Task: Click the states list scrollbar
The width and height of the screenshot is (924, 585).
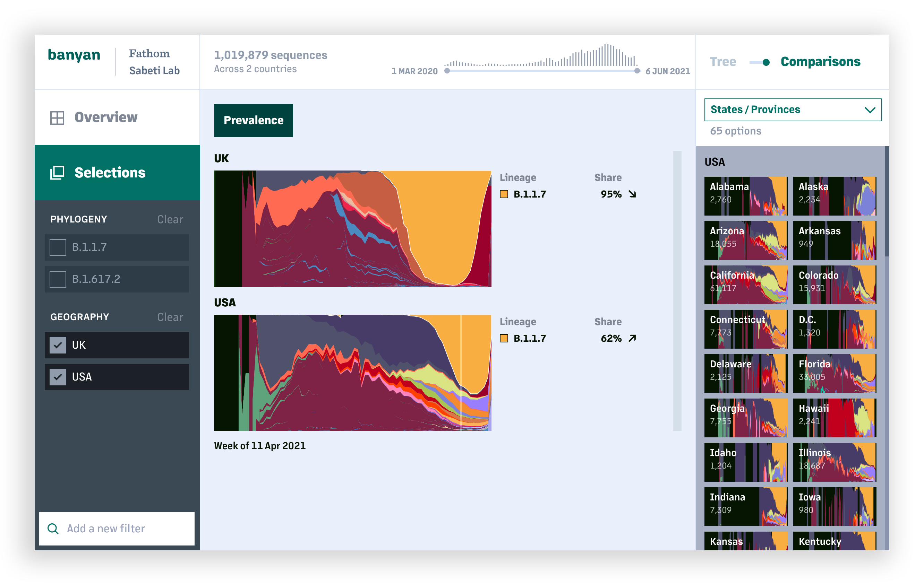Action: [x=887, y=201]
